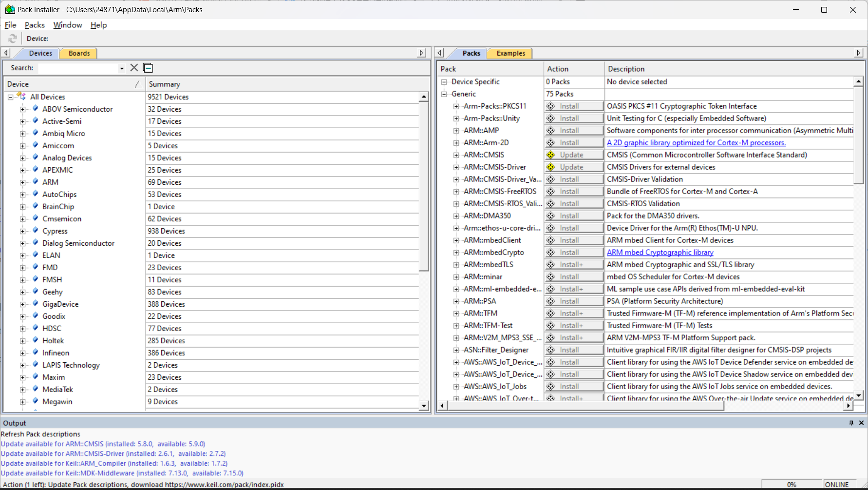Screen dimensions: 868x490
Task: Click the Pack Installer application icon in the title bar
Action: [x=10, y=9]
